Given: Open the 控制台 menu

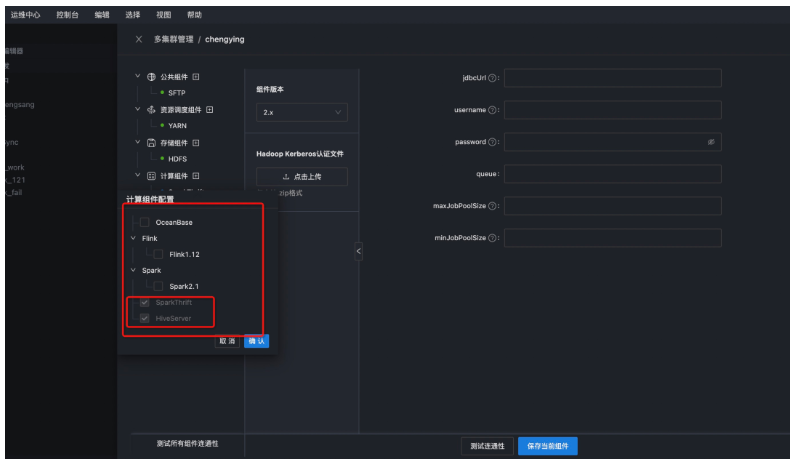Looking at the screenshot, I should [x=67, y=15].
